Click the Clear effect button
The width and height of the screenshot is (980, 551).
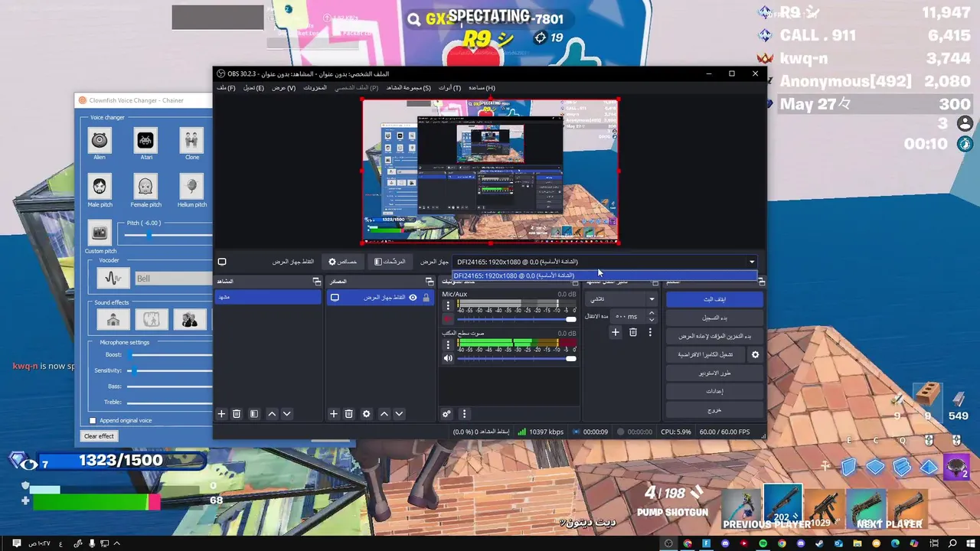[x=99, y=436]
